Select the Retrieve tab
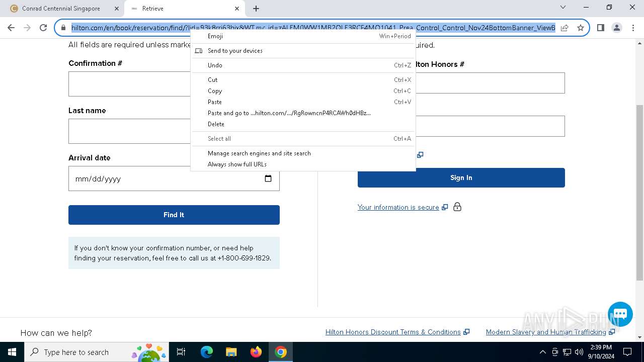The image size is (644, 362). (185, 9)
